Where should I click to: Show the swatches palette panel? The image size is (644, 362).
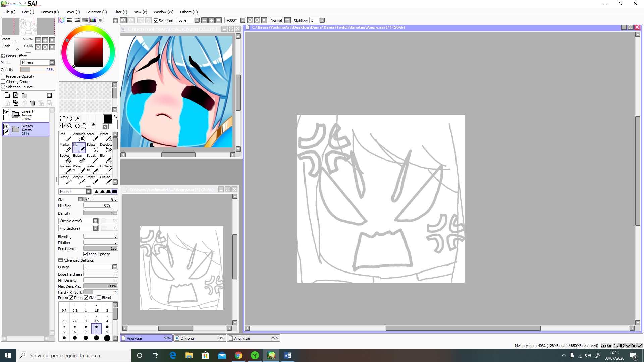tap(93, 20)
